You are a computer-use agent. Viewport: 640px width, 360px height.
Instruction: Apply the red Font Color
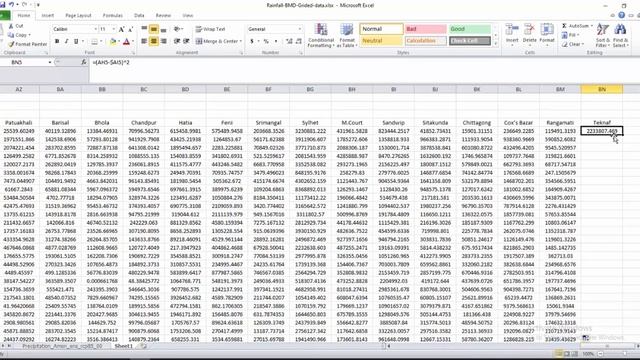point(126,41)
